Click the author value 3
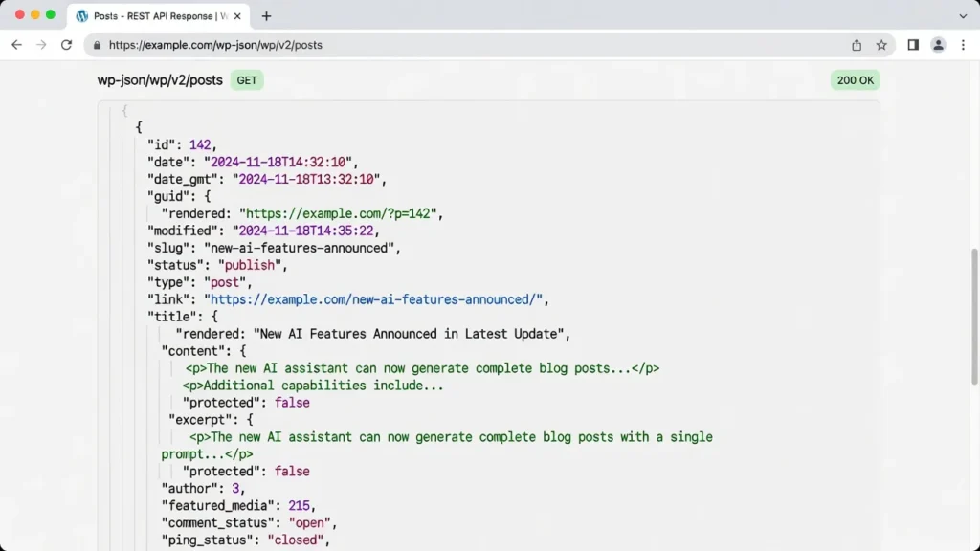 click(x=235, y=489)
